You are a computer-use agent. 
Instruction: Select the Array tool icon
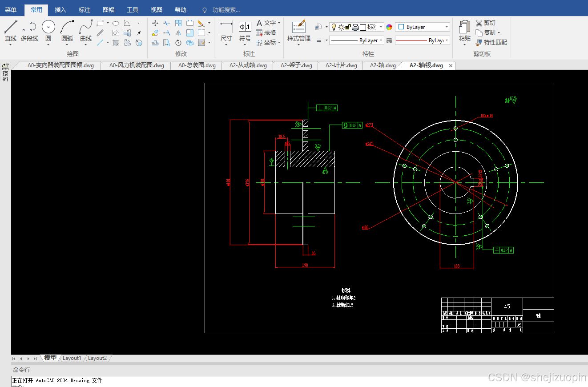pos(178,23)
